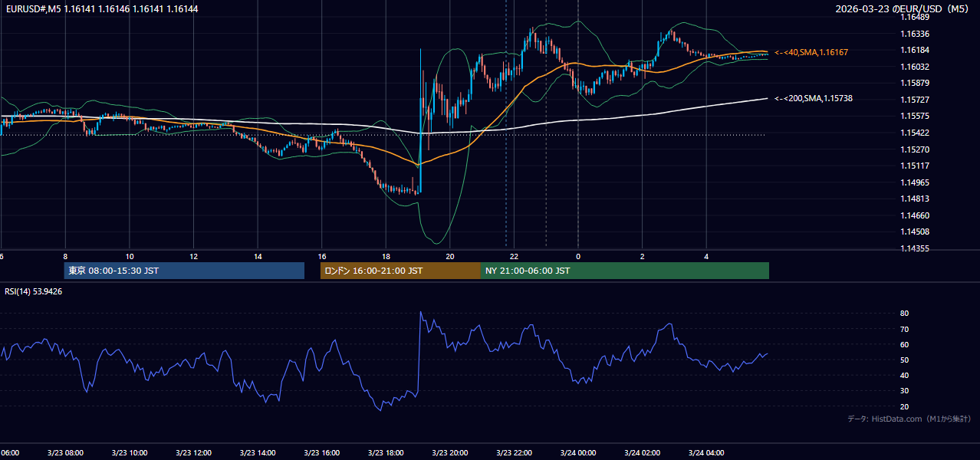Image resolution: width=980 pixels, height=460 pixels.
Task: Click RSI scale level 30
Action: [x=904, y=391]
